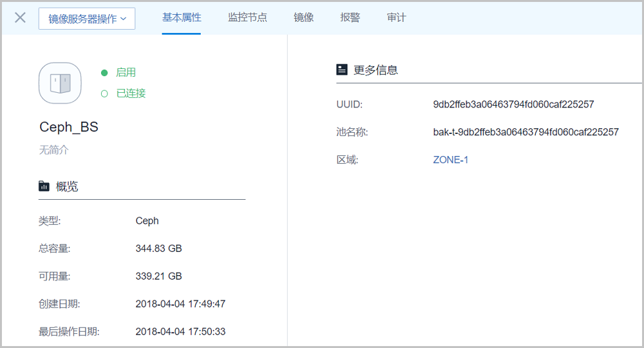Click the available capacity 339.21 GB

coord(158,276)
